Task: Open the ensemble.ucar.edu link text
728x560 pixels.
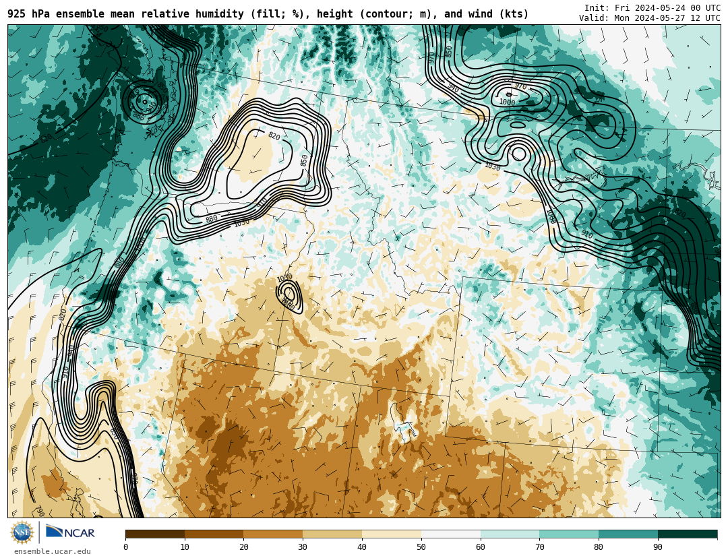Action: (53, 552)
